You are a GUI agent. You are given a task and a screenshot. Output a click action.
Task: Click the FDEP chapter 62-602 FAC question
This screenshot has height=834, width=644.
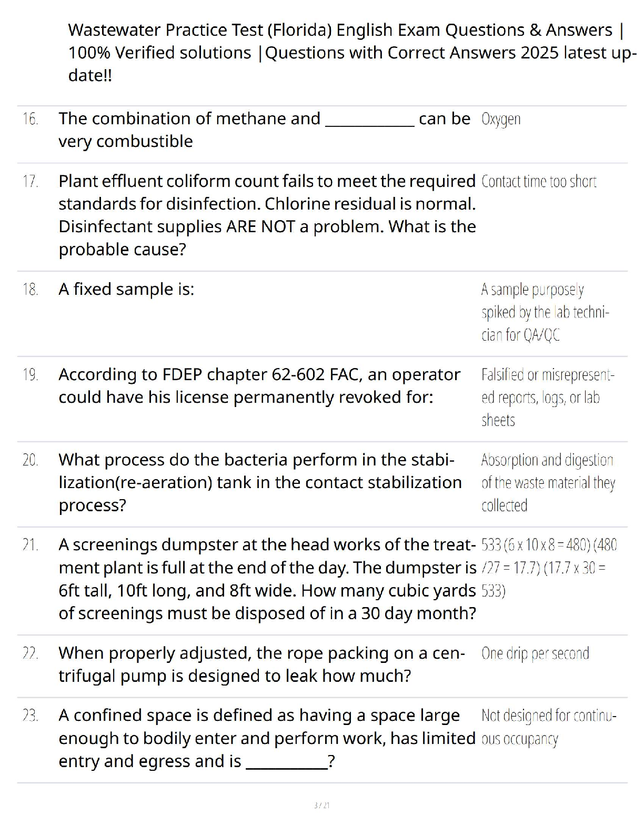pos(259,385)
